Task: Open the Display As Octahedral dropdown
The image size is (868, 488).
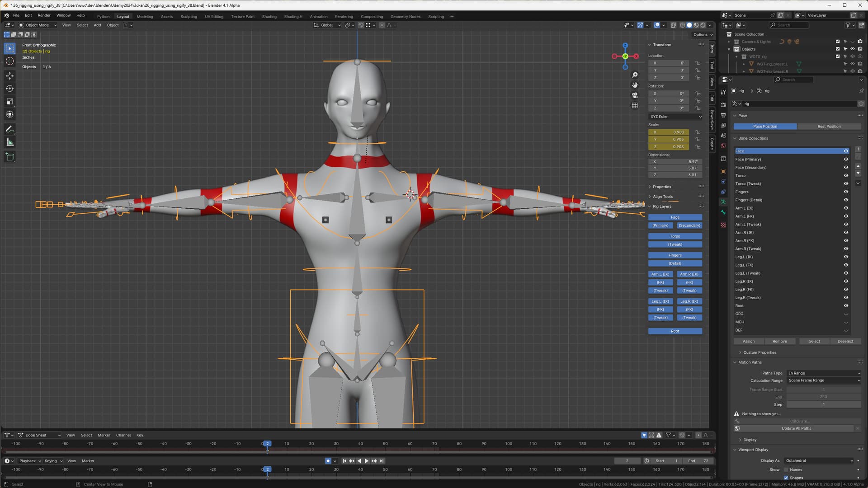Action: pos(819,461)
